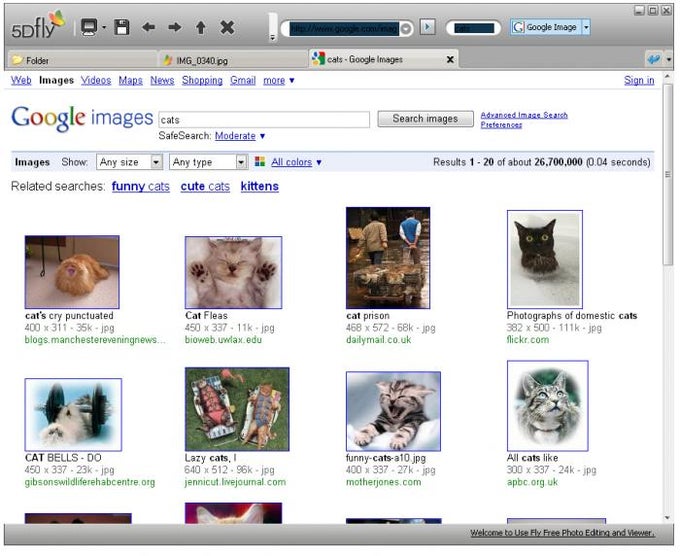Click the jennicut.livejournal.com source text
Screen dimensions: 680x556
click(x=235, y=482)
